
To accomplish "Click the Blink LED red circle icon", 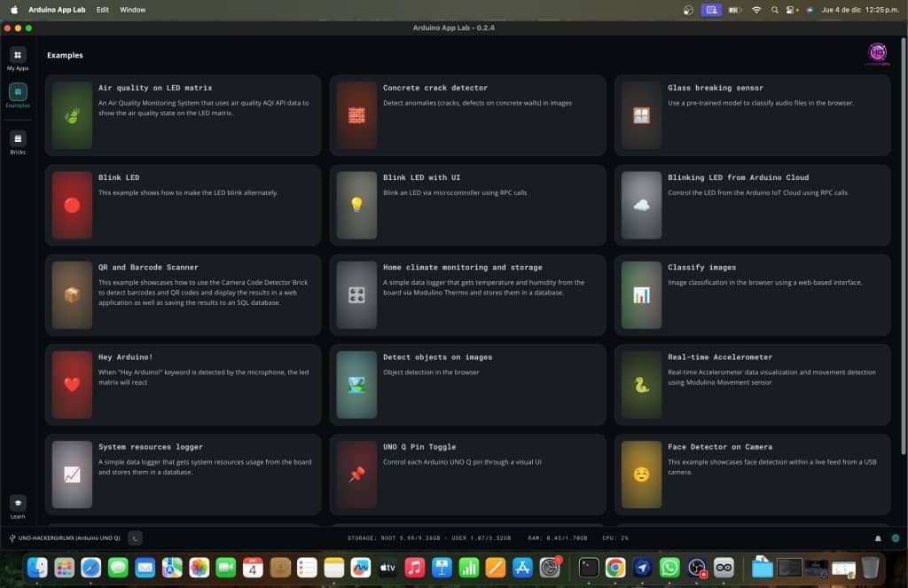I will click(x=72, y=205).
